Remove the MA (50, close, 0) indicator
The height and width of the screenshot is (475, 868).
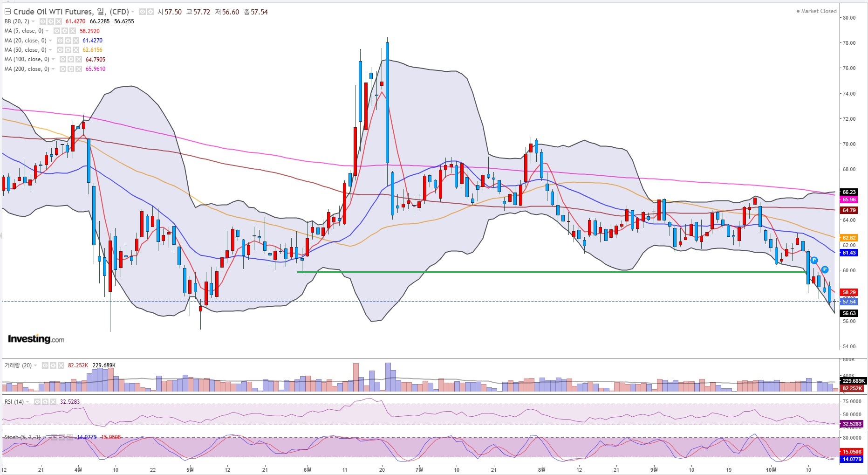coord(75,50)
